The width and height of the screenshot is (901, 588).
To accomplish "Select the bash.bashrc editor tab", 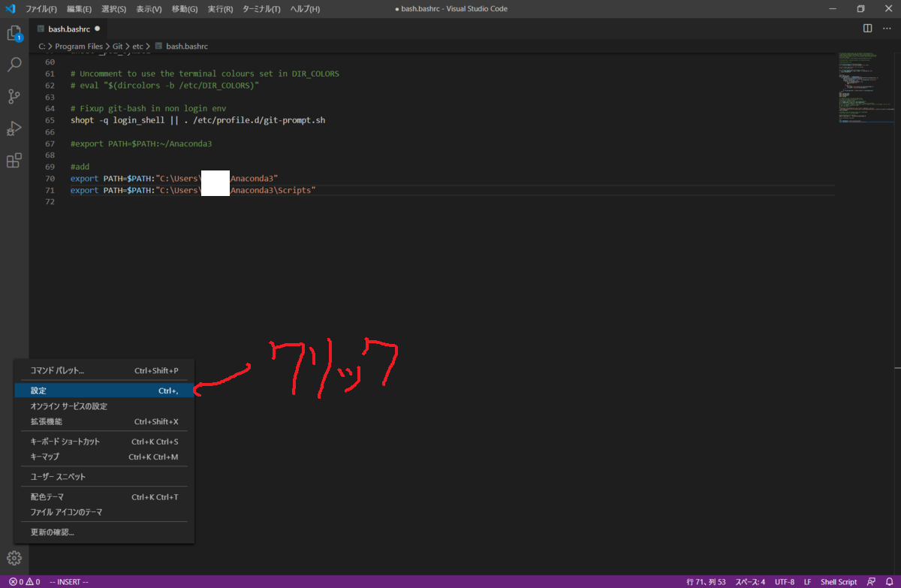I will 68,29.
